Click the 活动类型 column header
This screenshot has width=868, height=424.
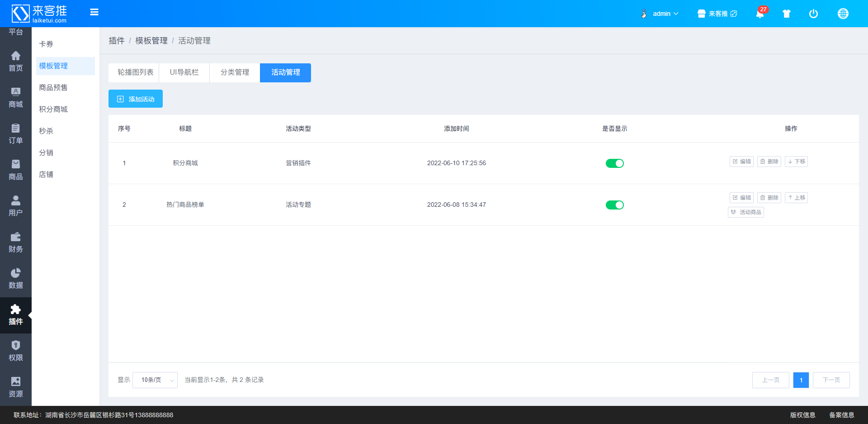(298, 129)
